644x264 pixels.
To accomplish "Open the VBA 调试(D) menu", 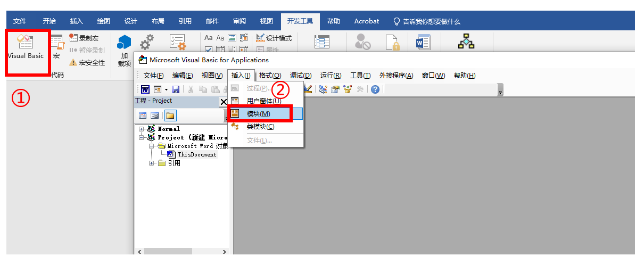I will [x=301, y=76].
